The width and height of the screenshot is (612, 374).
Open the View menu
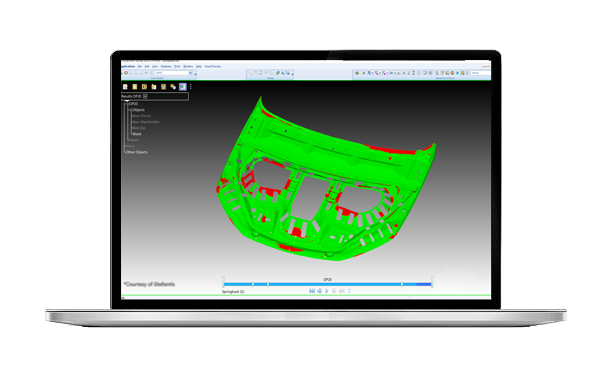coord(155,66)
